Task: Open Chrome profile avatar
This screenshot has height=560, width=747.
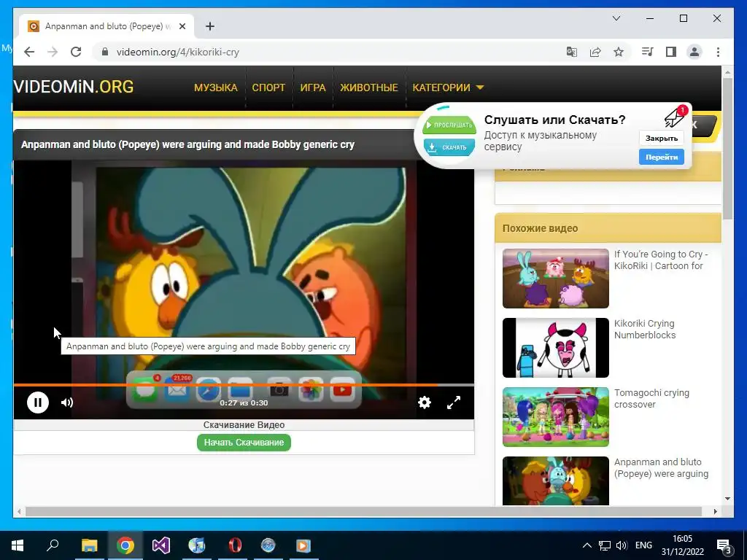Action: [694, 52]
